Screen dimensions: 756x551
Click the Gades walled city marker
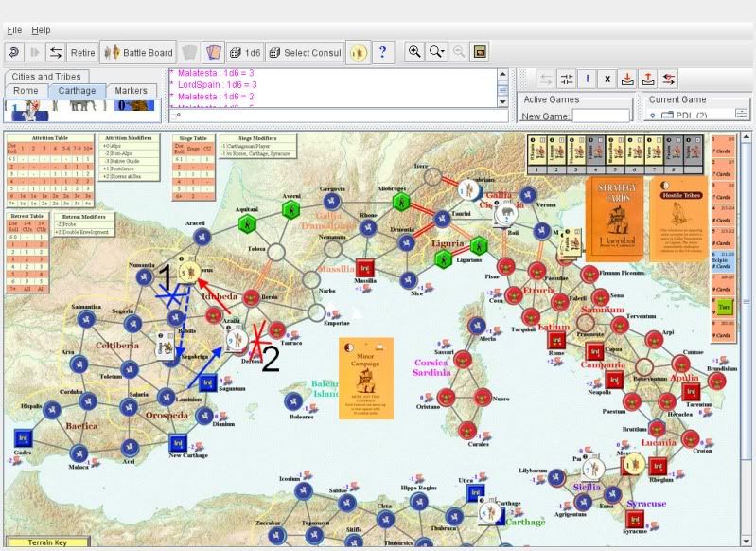pyautogui.click(x=23, y=438)
